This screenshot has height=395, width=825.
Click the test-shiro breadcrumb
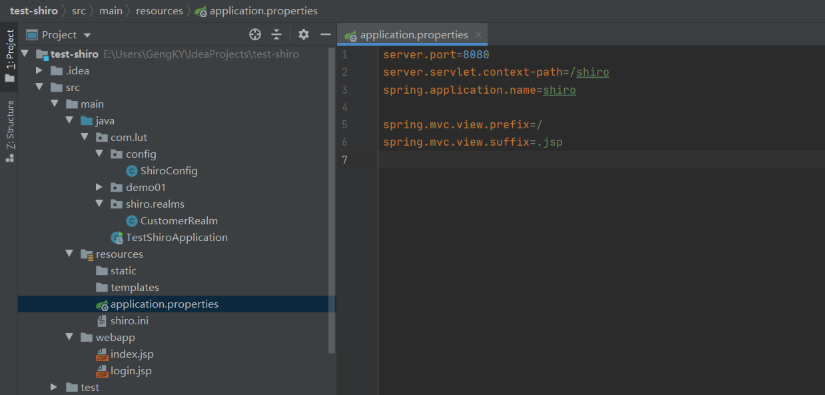coord(33,11)
